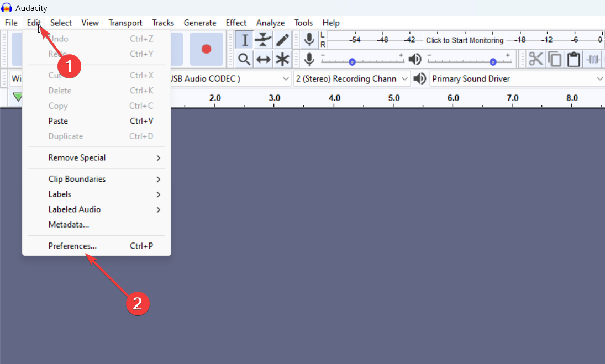
Task: Click the recording meter microphone icon
Action: pyautogui.click(x=309, y=40)
